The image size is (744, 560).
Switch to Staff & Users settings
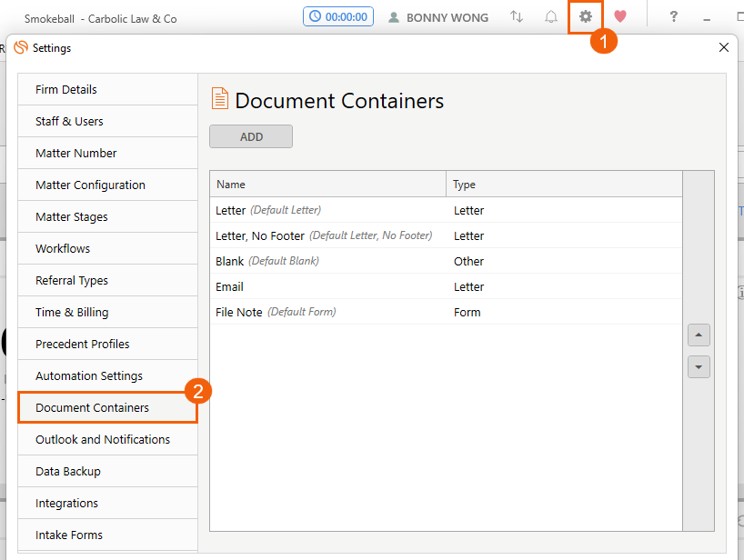click(x=69, y=122)
